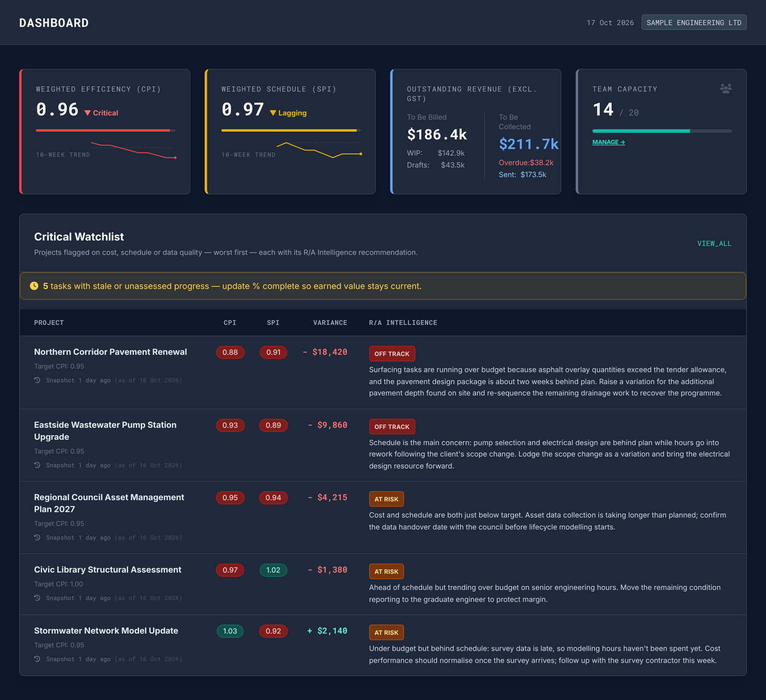Viewport: 766px width, 700px height.
Task: Open Northern Corridor Pavement Renewal project
Action: click(111, 352)
